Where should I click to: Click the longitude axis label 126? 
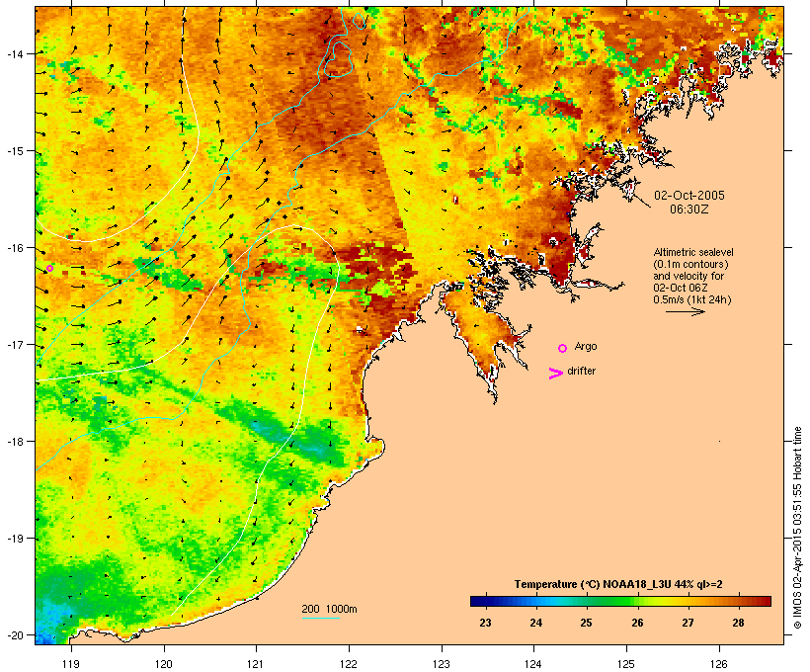[719, 664]
